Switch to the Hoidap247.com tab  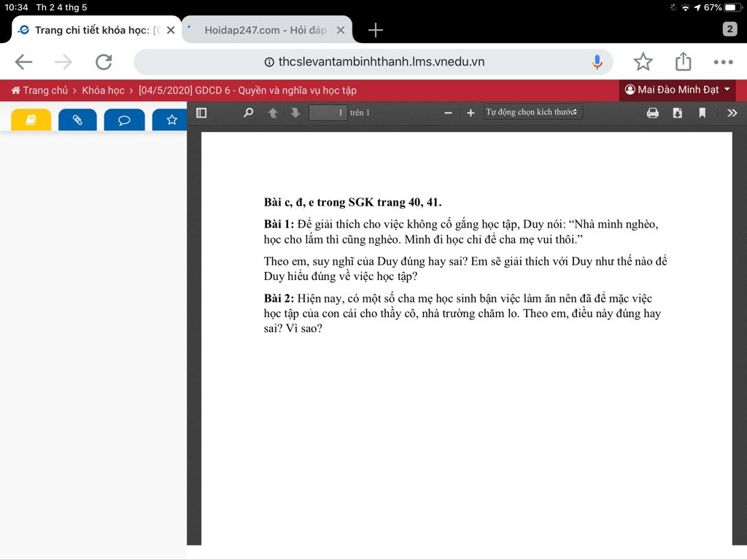[x=267, y=29]
